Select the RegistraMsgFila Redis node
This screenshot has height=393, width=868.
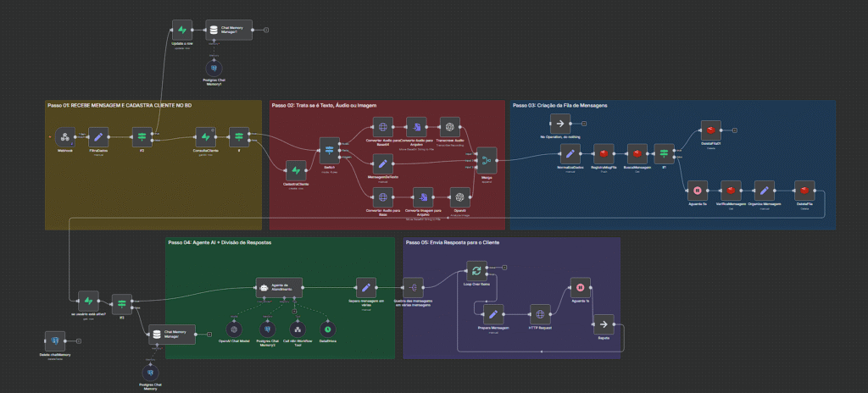[604, 154]
